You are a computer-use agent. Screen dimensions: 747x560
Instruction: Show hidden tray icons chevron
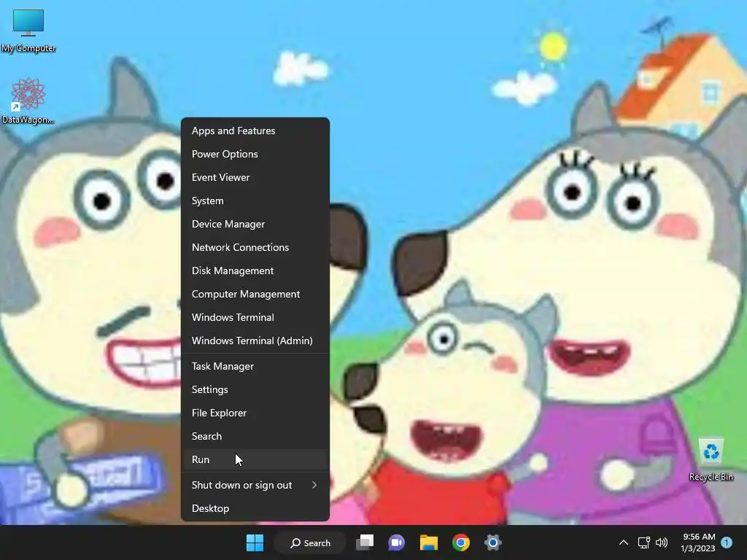(x=623, y=542)
